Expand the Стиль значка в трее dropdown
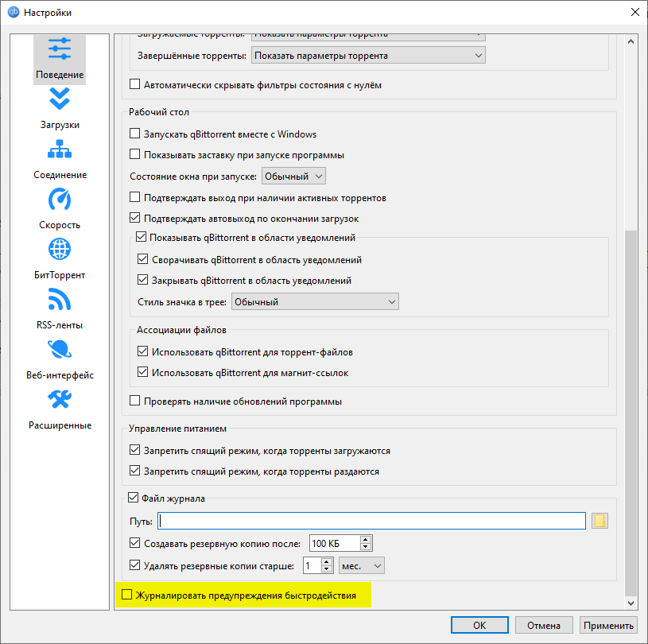 click(x=314, y=302)
